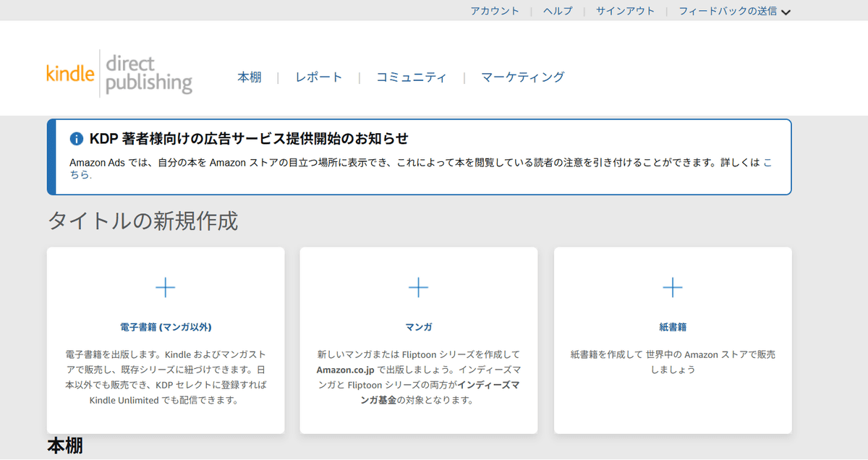This screenshot has width=868, height=460.
Task: Click the blue info icon in the announcement banner
Action: pos(77,139)
